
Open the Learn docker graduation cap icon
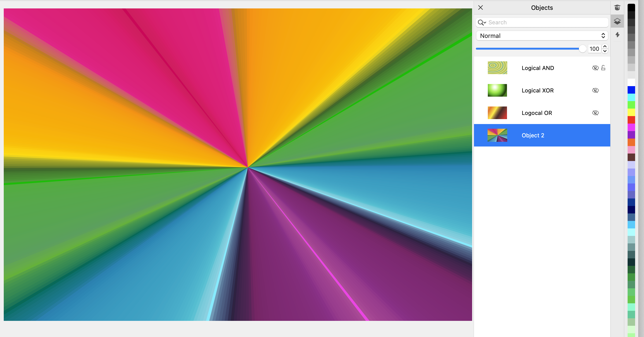617,7
